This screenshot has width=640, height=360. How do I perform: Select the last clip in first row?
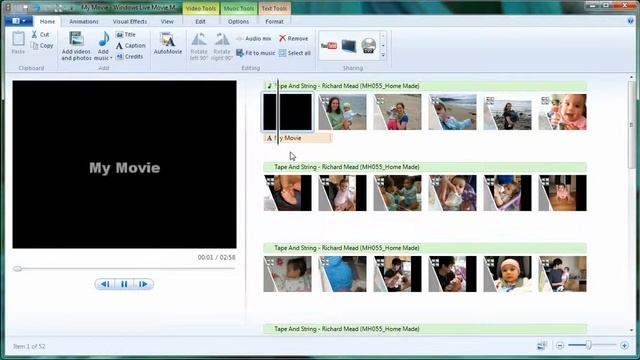(562, 112)
